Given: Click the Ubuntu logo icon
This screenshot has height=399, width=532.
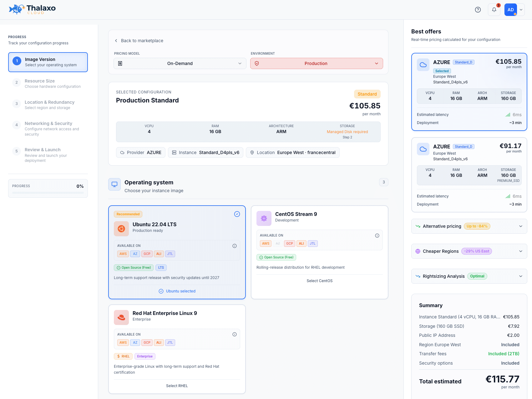Looking at the screenshot, I should [x=121, y=229].
